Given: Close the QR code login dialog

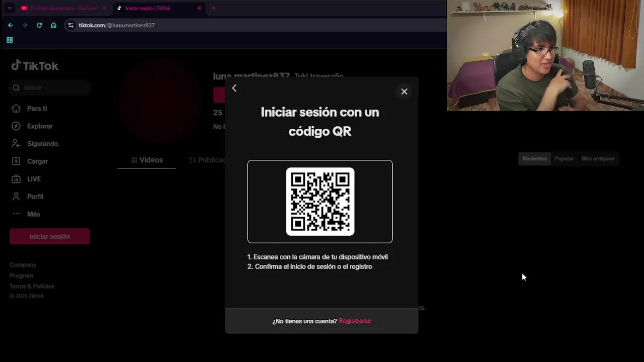Looking at the screenshot, I should pos(404,92).
